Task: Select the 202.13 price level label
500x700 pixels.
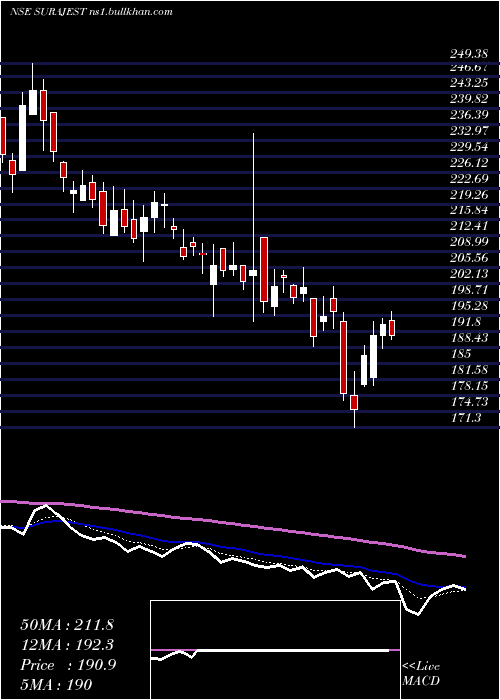Action: point(469,274)
